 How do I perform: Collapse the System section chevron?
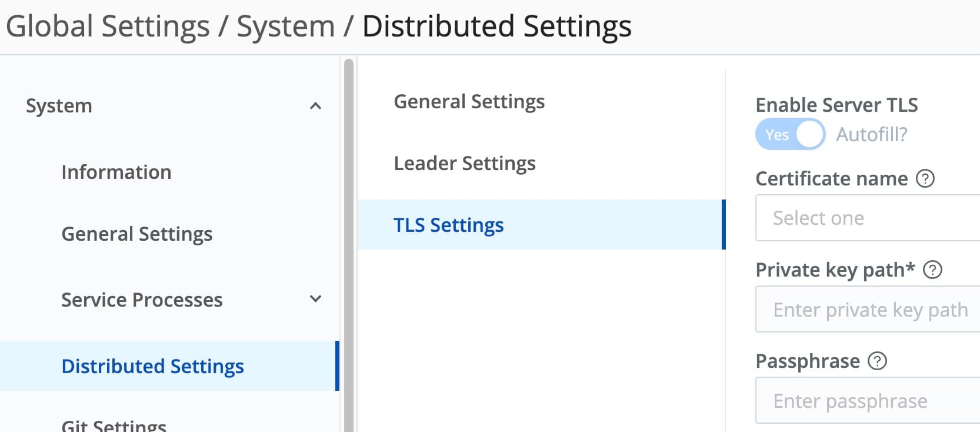316,106
